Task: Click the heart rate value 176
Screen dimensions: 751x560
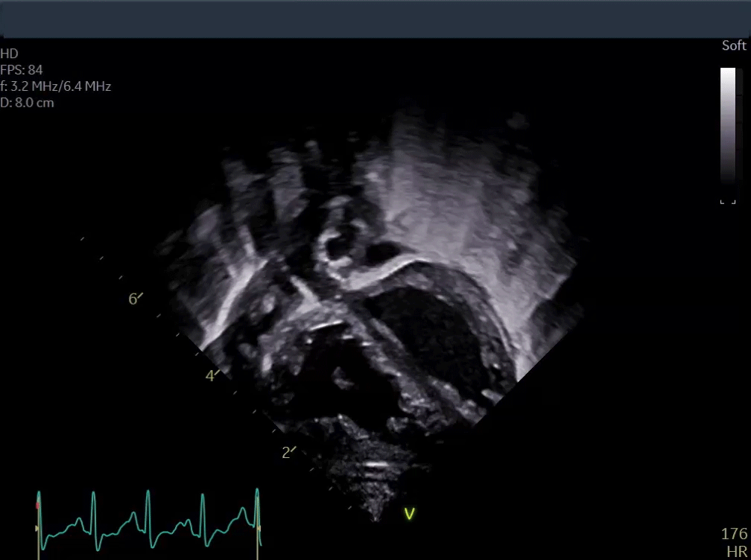Action: pos(733,534)
